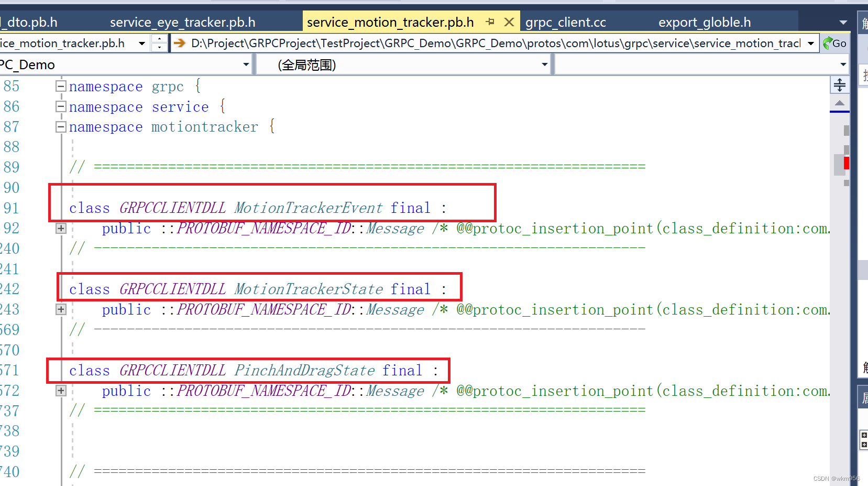868x486 pixels.
Task: Open the file path dropdown arrow
Action: (x=810, y=43)
